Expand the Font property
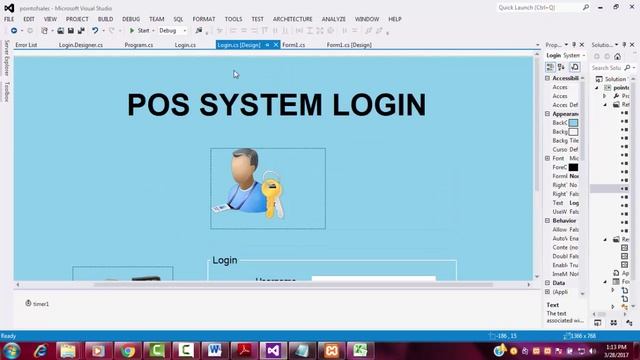The image size is (640, 360). point(547,158)
